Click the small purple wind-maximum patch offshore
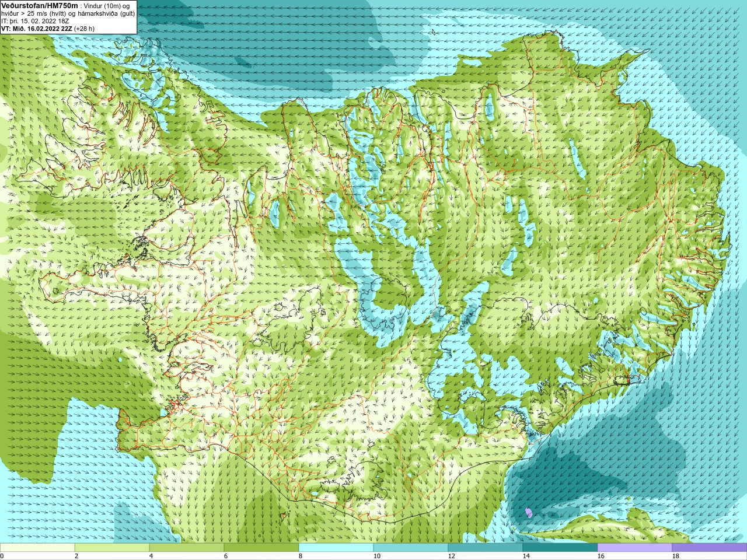747x560 pixels. tap(529, 512)
